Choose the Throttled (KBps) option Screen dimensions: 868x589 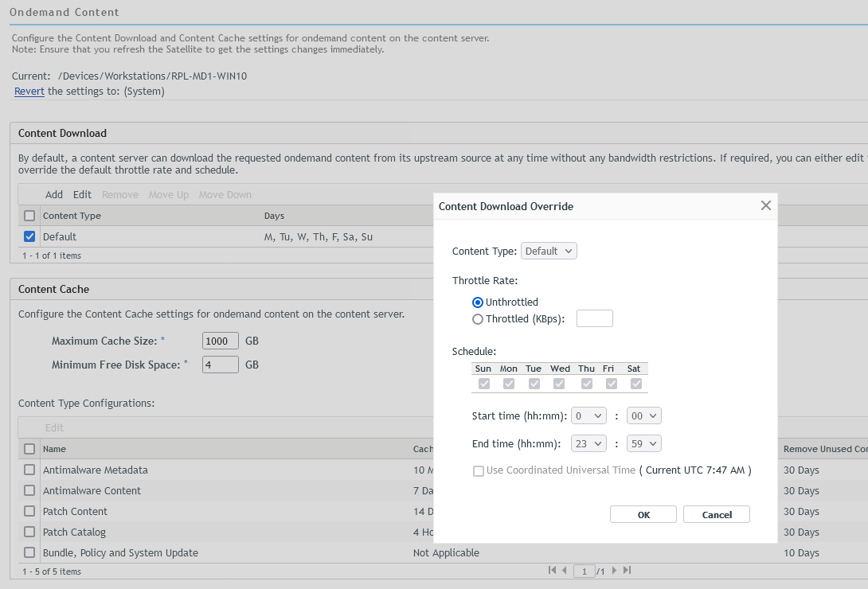tap(478, 319)
